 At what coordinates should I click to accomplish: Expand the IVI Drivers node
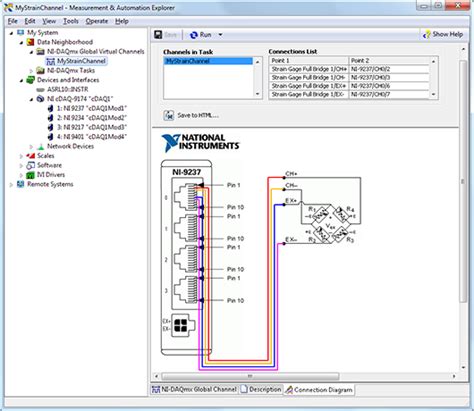[x=22, y=175]
